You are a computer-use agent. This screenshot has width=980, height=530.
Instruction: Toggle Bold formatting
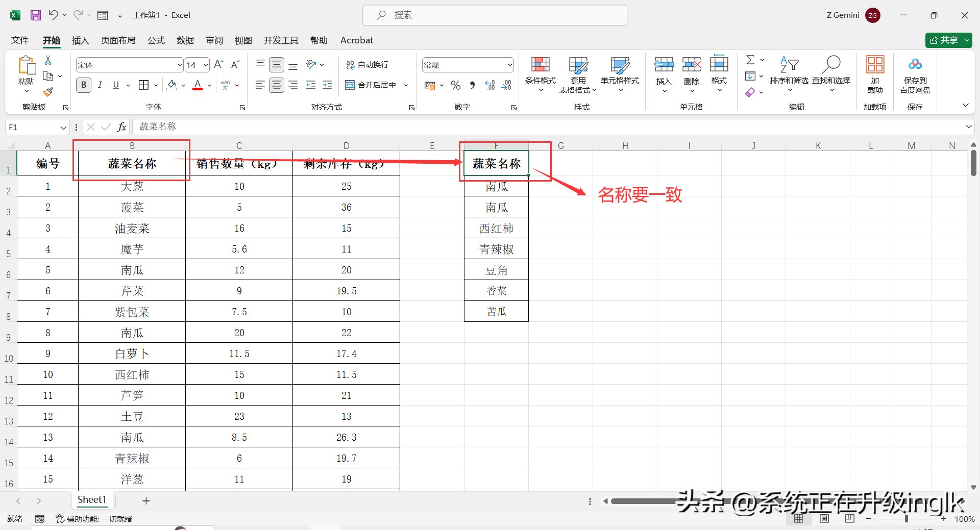pyautogui.click(x=84, y=85)
